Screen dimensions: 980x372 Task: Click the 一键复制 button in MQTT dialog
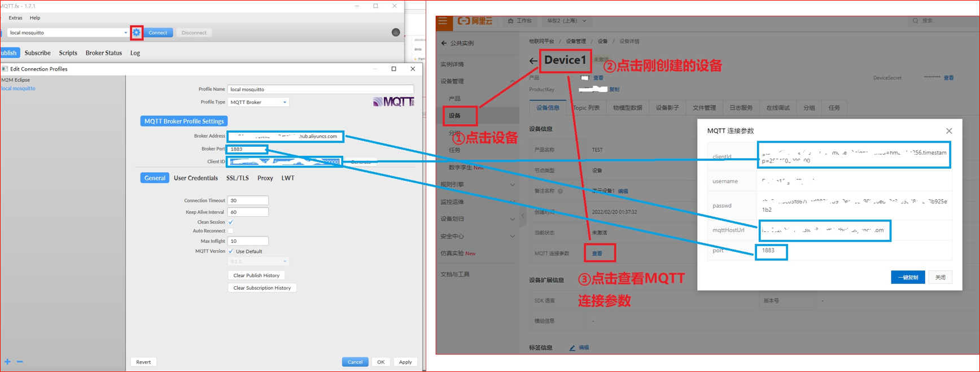(908, 277)
